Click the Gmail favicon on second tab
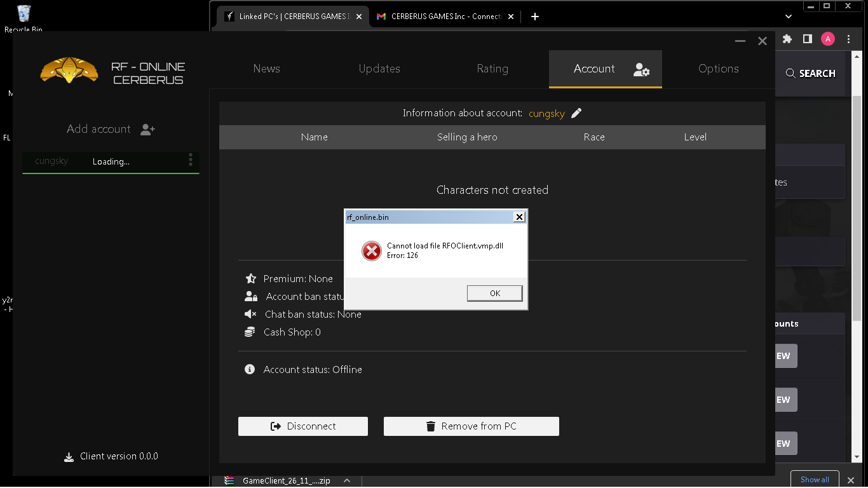 pyautogui.click(x=381, y=17)
